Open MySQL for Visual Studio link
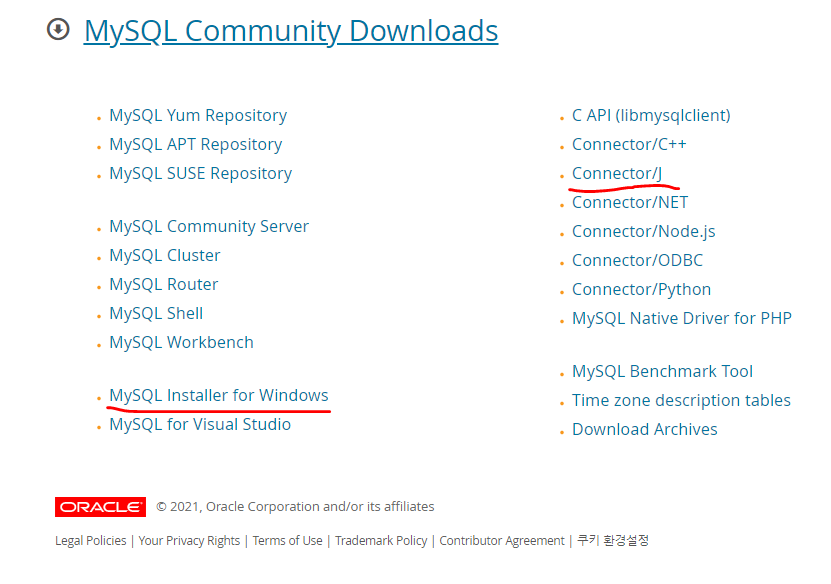The image size is (831, 584). (200, 424)
